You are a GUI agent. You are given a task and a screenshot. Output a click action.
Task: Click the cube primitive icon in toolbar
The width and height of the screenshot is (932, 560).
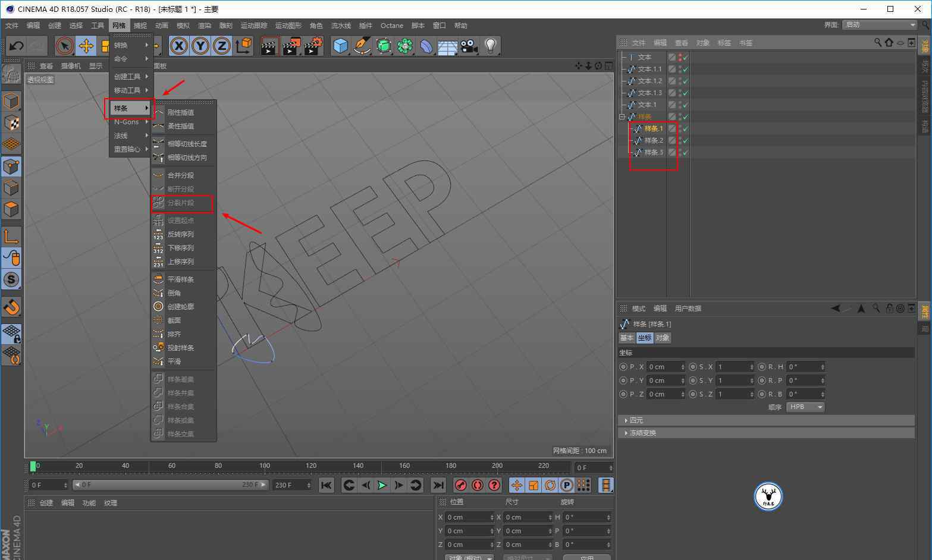(340, 46)
